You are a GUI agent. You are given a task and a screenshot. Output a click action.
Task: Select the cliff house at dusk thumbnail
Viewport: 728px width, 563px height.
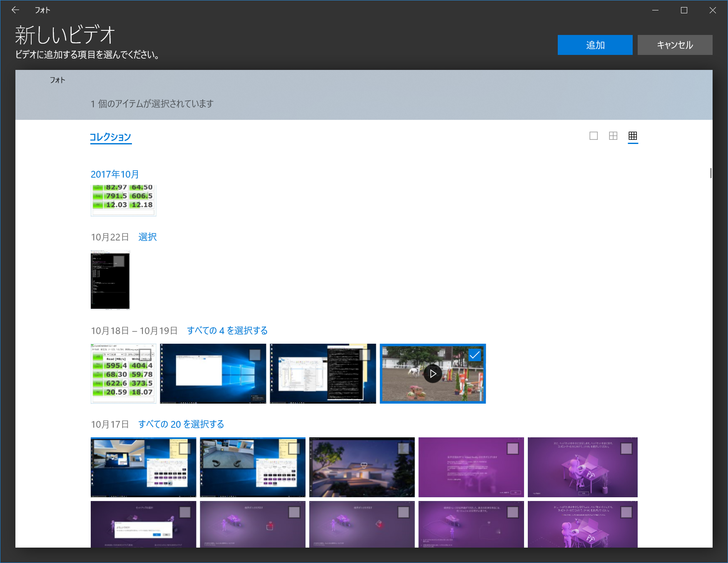tap(362, 467)
